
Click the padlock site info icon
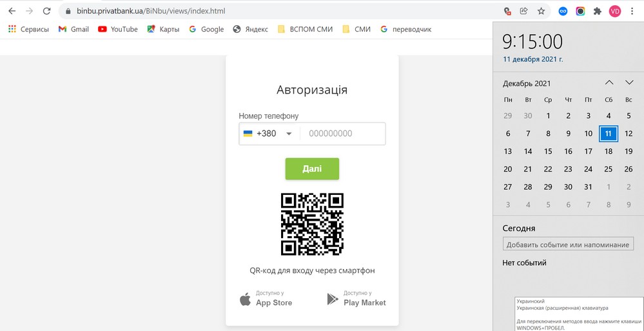click(68, 11)
